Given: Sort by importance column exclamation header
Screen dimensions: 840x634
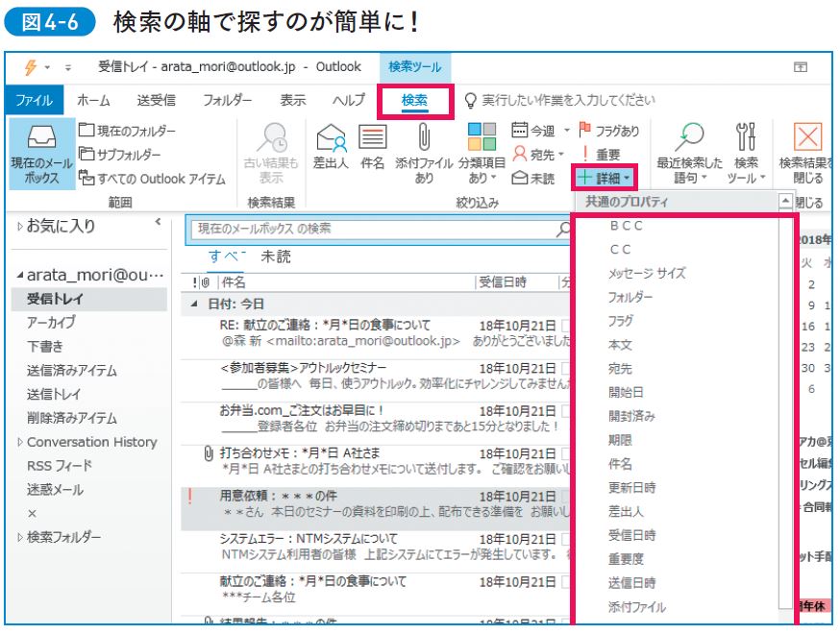Looking at the screenshot, I should tap(195, 282).
